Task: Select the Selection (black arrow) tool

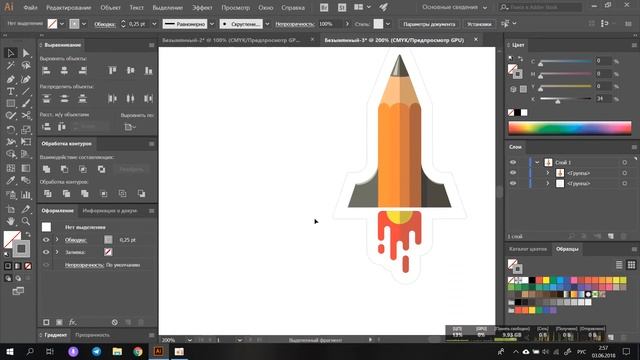Action: tap(11, 53)
